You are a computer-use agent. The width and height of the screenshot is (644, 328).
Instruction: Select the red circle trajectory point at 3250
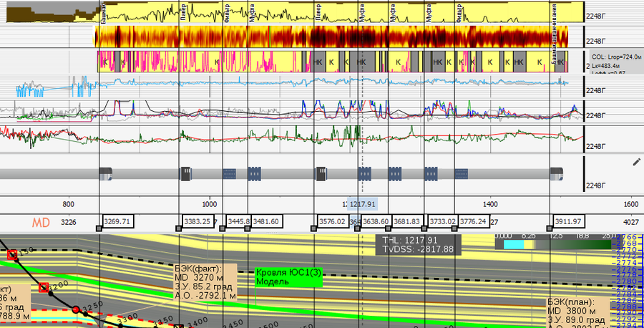76,309
